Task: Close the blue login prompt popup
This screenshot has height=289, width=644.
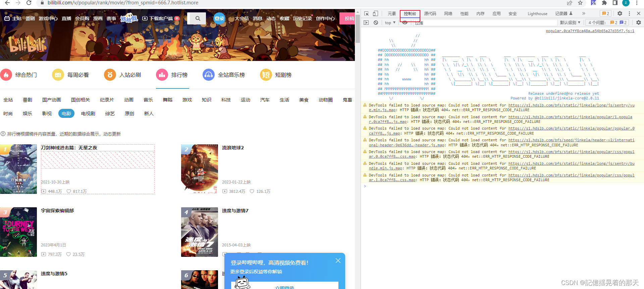Action: click(338, 261)
